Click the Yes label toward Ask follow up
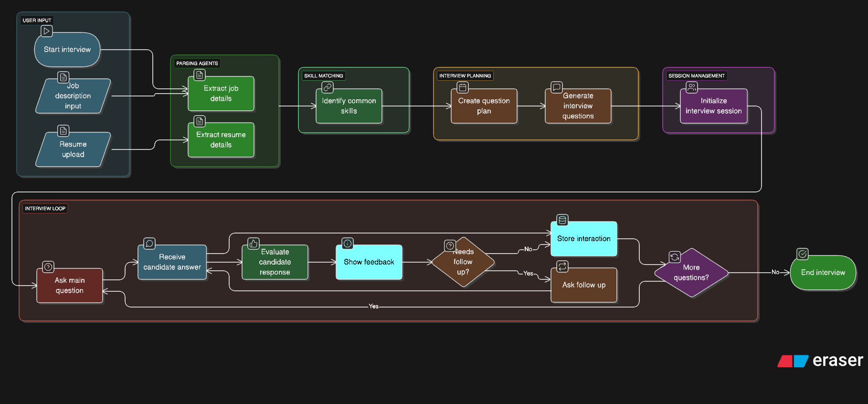 click(x=528, y=274)
